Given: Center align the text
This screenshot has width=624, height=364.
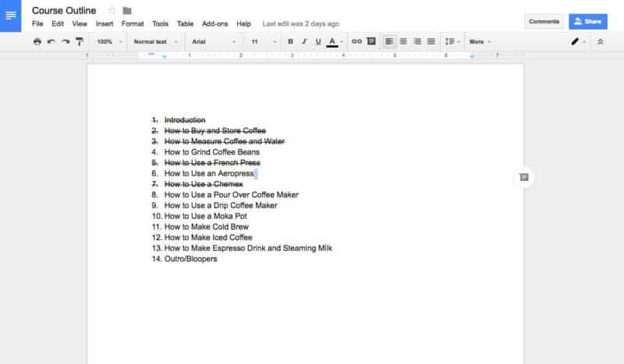Looking at the screenshot, I should (403, 41).
